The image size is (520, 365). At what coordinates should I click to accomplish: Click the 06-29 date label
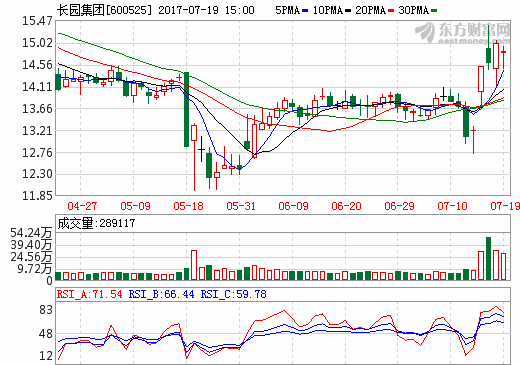399,206
